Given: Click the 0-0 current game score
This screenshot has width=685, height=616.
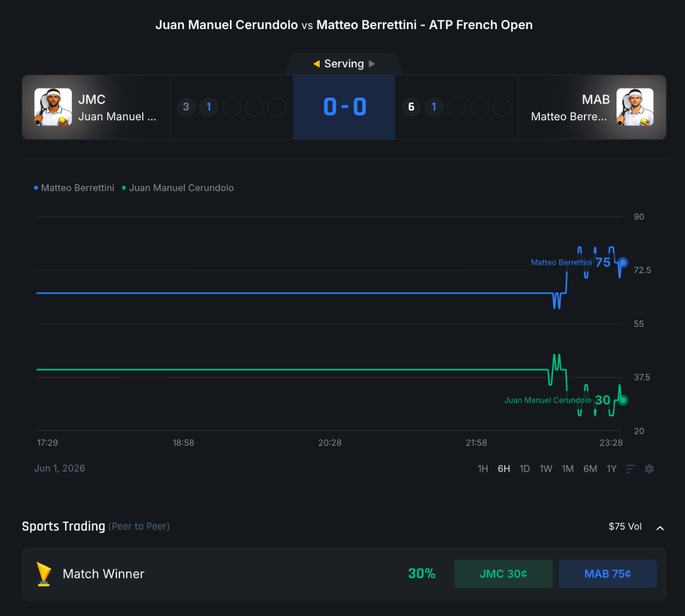Looking at the screenshot, I should click(x=345, y=107).
